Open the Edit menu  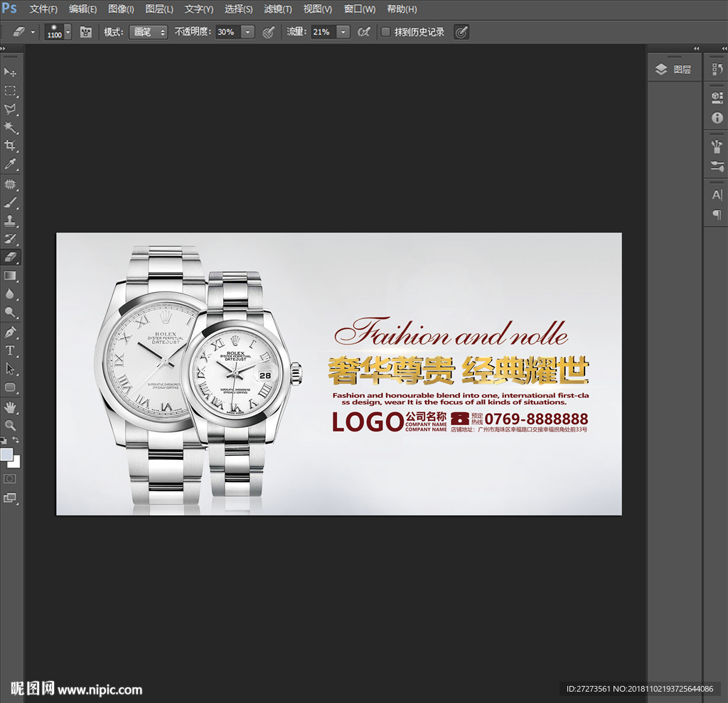point(82,9)
